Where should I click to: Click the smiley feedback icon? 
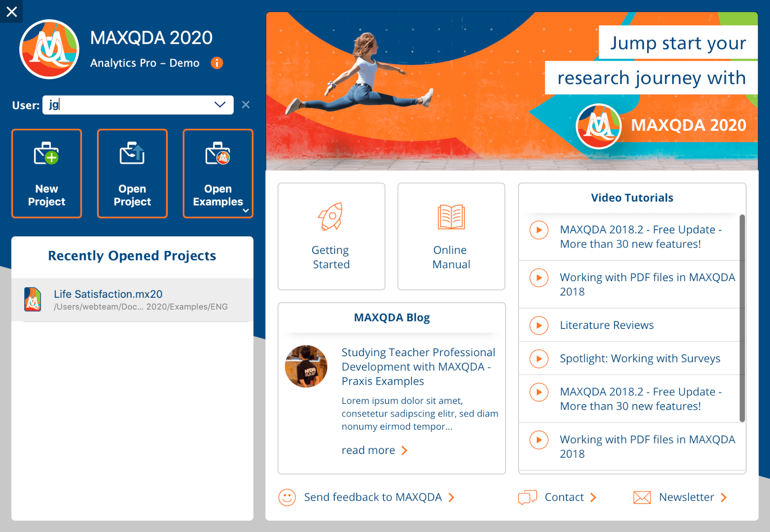[x=287, y=497]
